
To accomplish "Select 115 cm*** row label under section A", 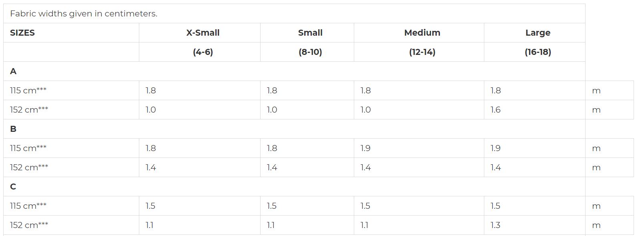I will 28,91.
